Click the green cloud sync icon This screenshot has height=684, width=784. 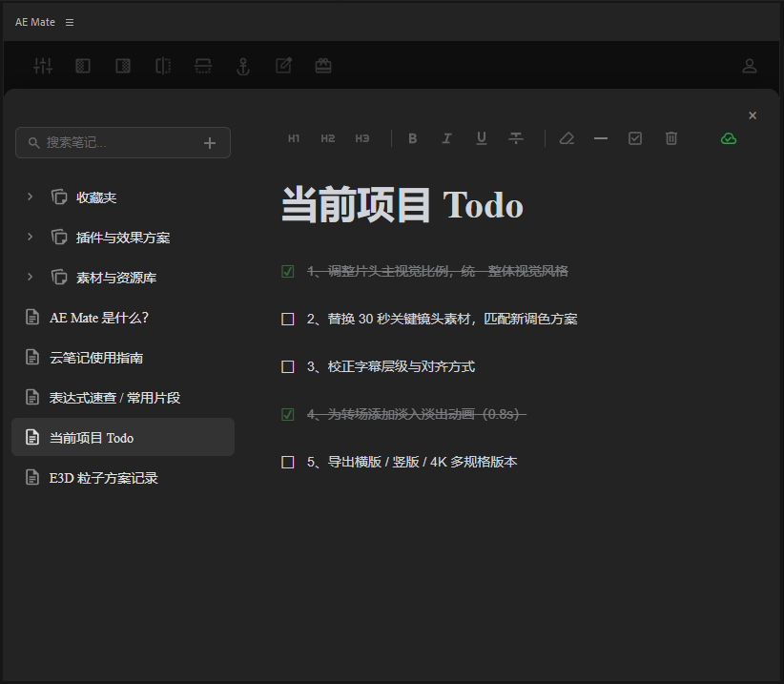(728, 138)
